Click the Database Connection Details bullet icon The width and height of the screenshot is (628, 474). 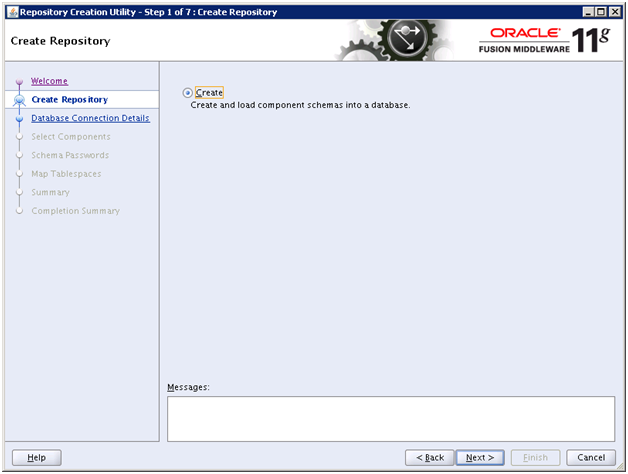[x=19, y=119]
